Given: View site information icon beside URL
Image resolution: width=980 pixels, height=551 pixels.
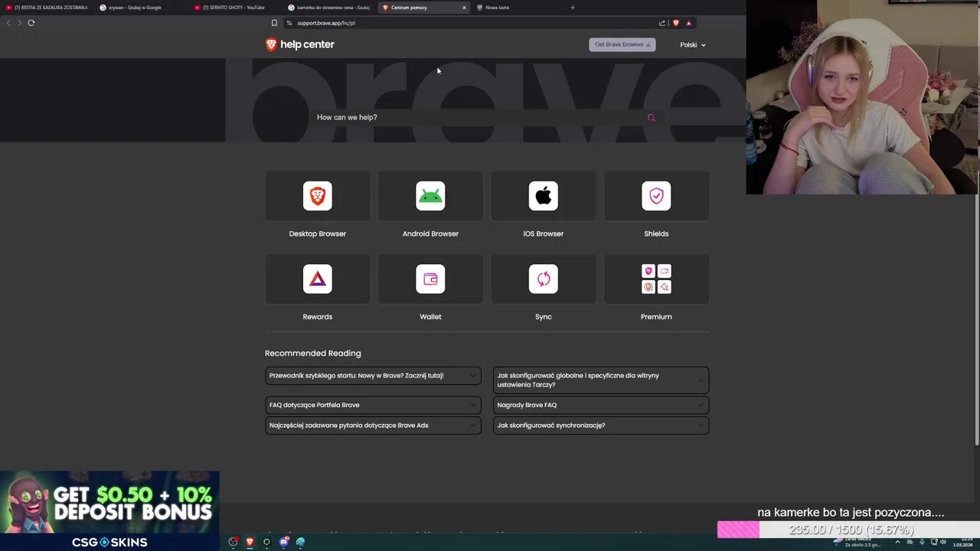Looking at the screenshot, I should (289, 23).
